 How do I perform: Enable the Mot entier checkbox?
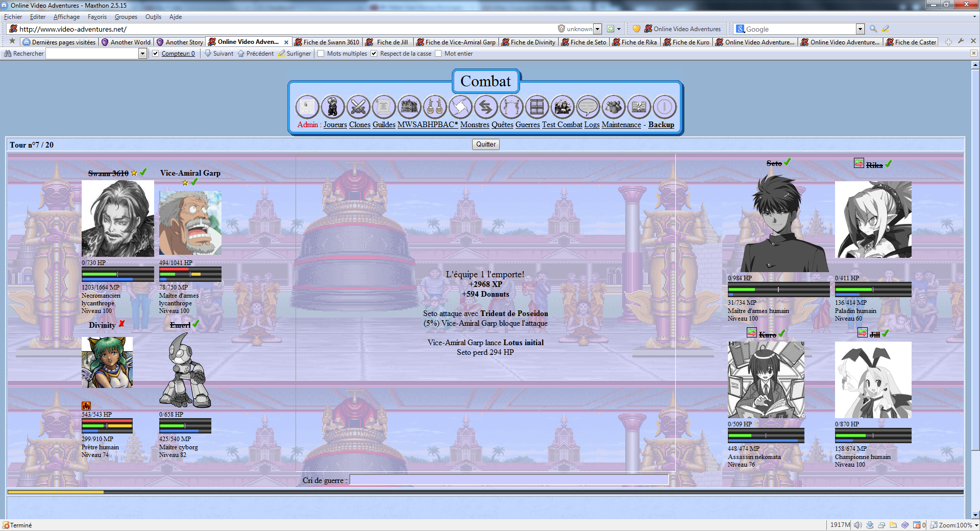[438, 54]
